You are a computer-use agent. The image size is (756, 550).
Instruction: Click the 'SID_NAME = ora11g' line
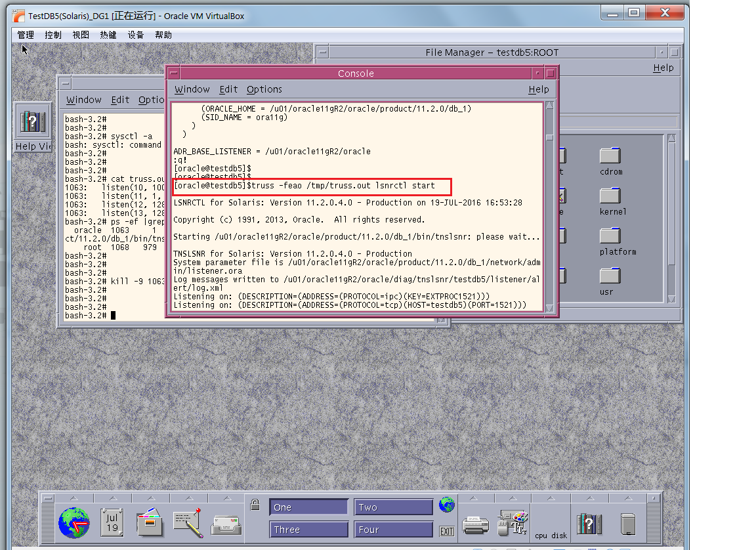(244, 117)
